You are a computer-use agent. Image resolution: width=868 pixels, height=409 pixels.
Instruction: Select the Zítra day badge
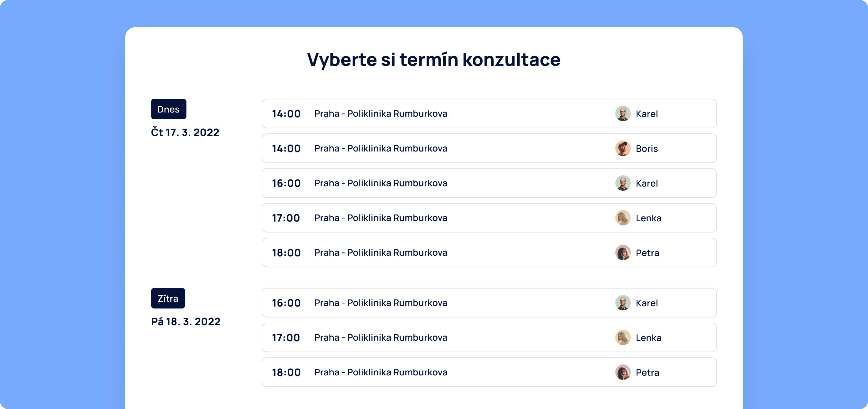tap(168, 298)
